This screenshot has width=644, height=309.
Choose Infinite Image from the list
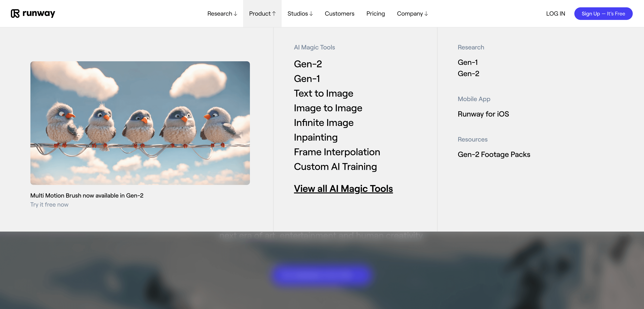click(x=324, y=123)
